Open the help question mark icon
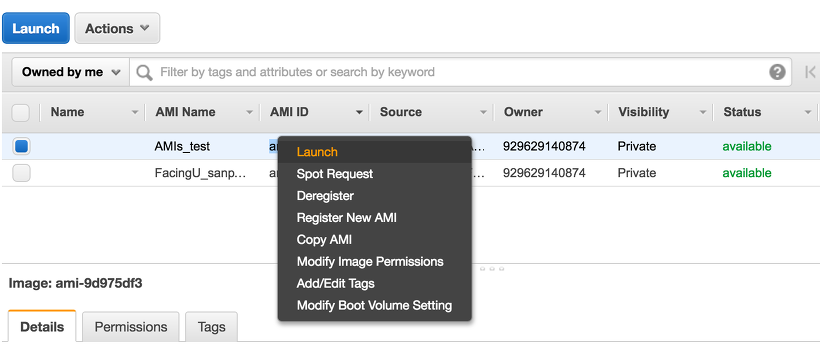The width and height of the screenshot is (820, 362). tap(777, 72)
